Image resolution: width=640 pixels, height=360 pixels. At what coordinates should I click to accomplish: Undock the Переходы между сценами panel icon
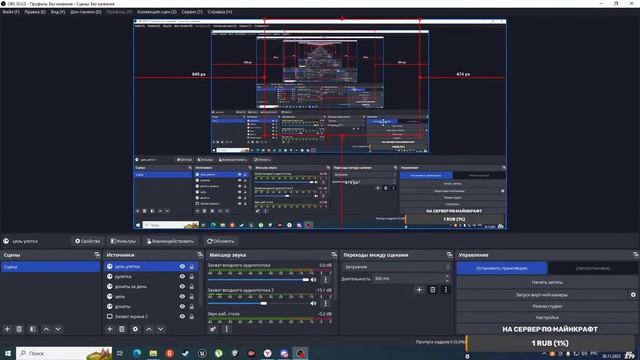tap(449, 255)
